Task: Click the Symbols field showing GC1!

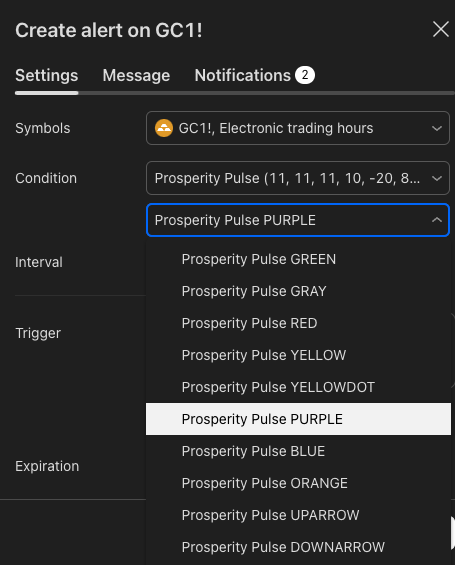Action: click(x=298, y=128)
